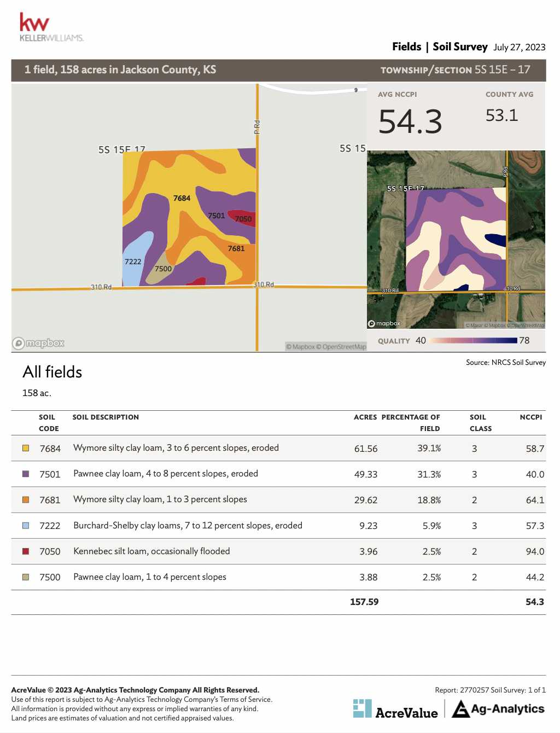The height and width of the screenshot is (733, 560).
Task: Click the mapbox logo on satellite map
Action: [x=384, y=323]
